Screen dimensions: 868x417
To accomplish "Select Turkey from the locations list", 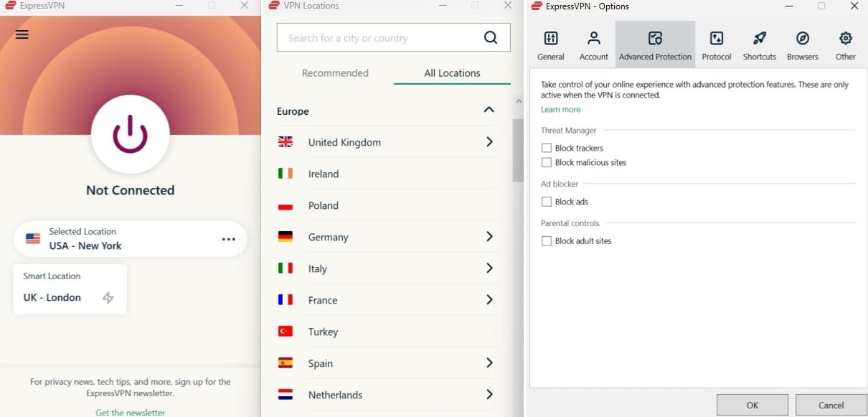I will click(x=387, y=332).
